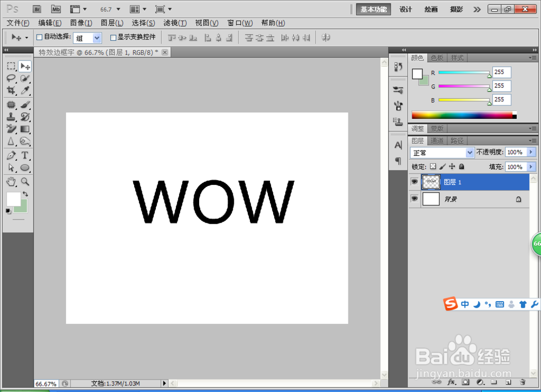Screen dimensions: 541x392
Task: Add a layer mask
Action: 466,382
